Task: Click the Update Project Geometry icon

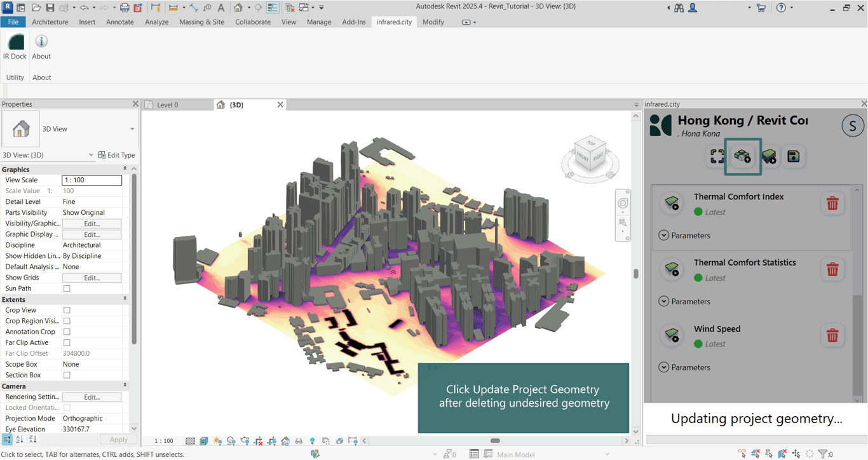Action: [x=743, y=156]
